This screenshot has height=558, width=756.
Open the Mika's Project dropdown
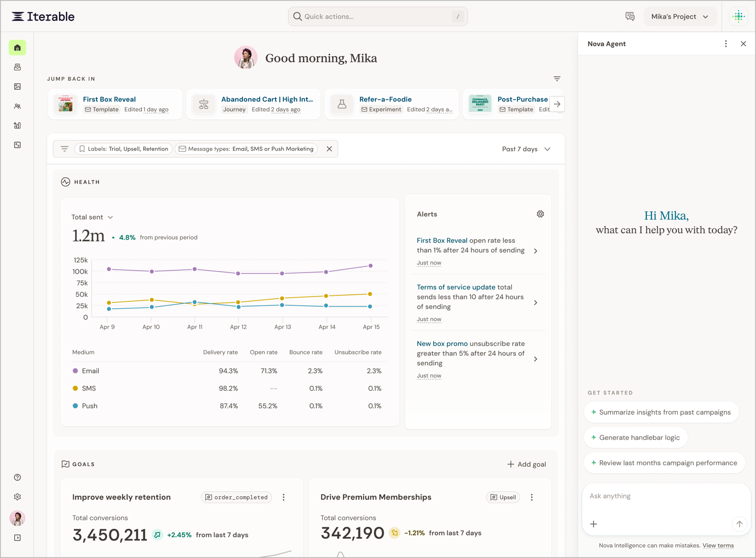tap(680, 17)
